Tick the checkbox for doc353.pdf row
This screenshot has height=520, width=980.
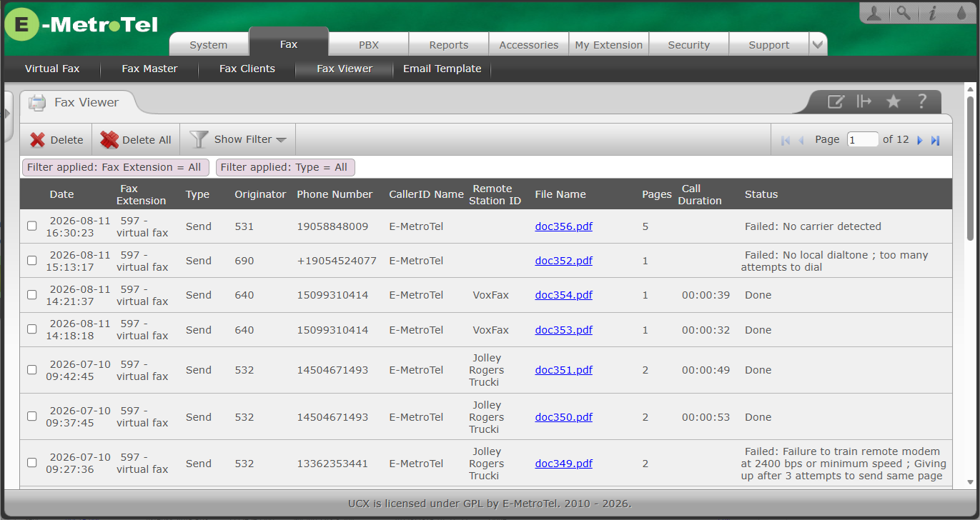coord(31,329)
